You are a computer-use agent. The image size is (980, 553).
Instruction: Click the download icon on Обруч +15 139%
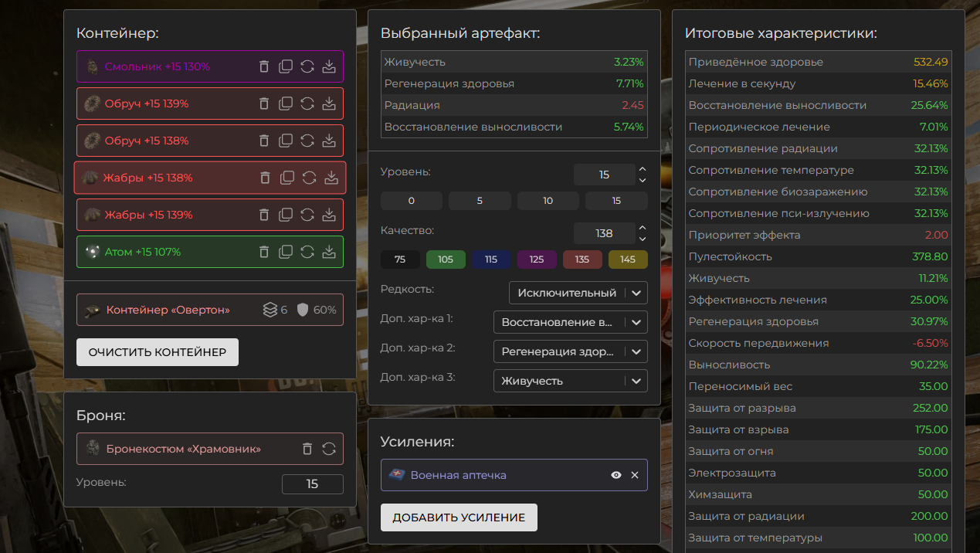(x=329, y=103)
